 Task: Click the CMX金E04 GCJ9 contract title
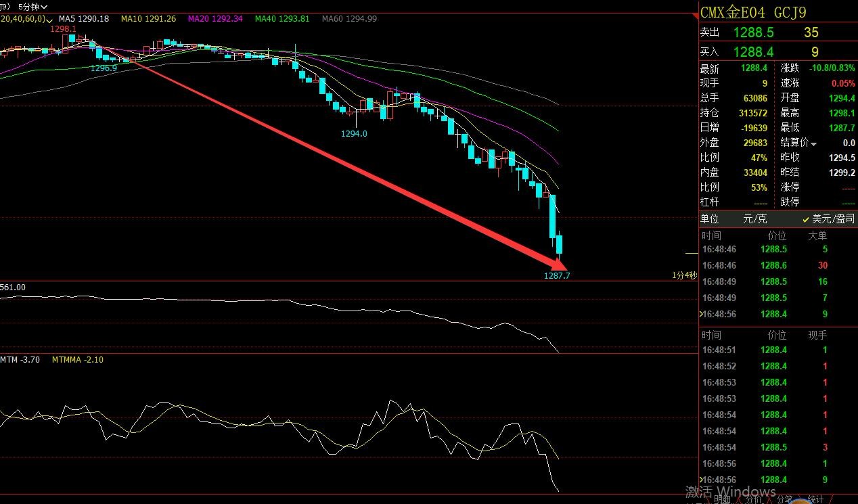(752, 12)
